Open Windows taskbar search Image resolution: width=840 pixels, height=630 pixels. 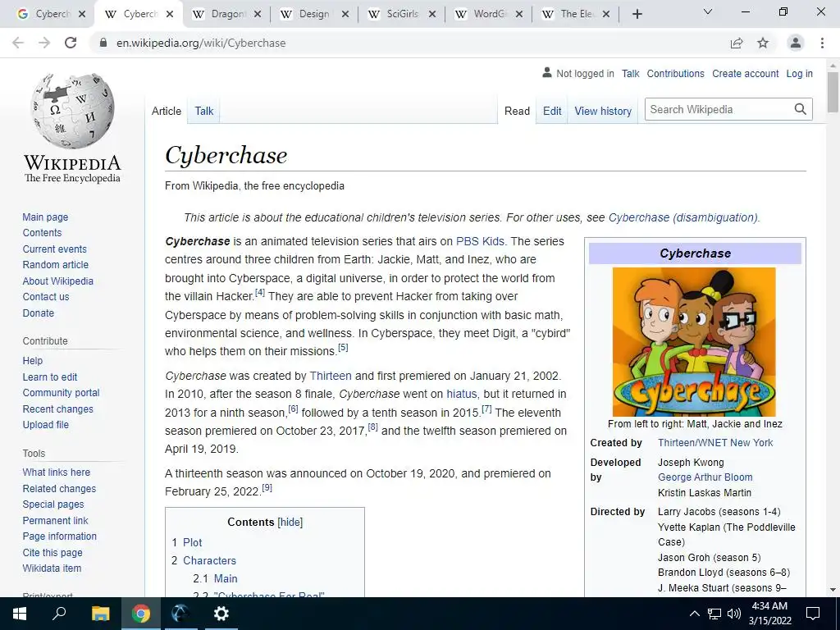point(59,614)
